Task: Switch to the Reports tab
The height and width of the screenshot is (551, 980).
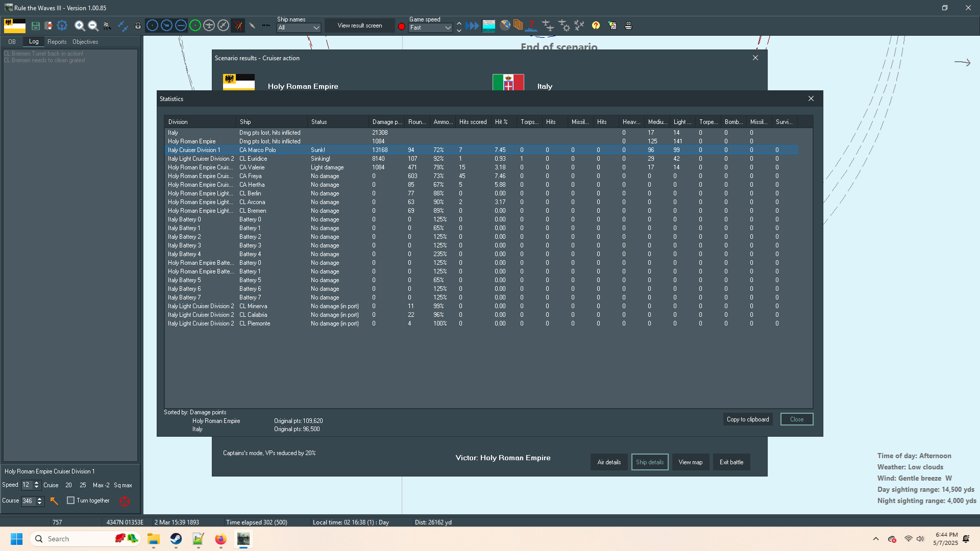Action: [x=57, y=42]
